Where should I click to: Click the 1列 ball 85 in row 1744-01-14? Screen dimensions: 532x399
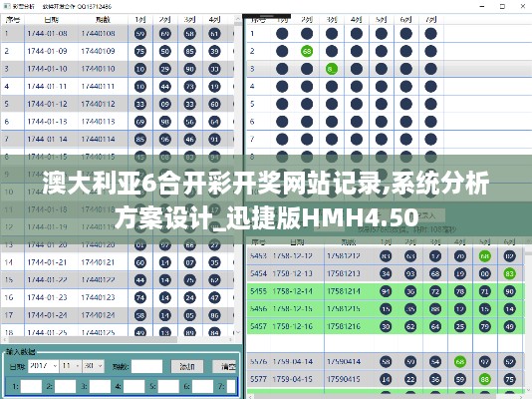point(140,140)
